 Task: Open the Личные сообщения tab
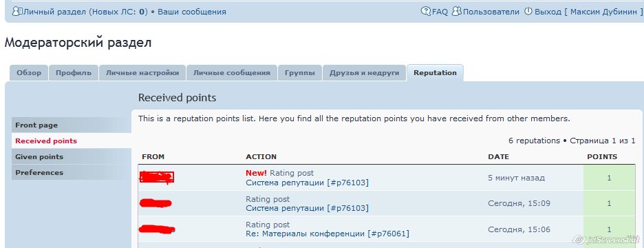(x=232, y=73)
